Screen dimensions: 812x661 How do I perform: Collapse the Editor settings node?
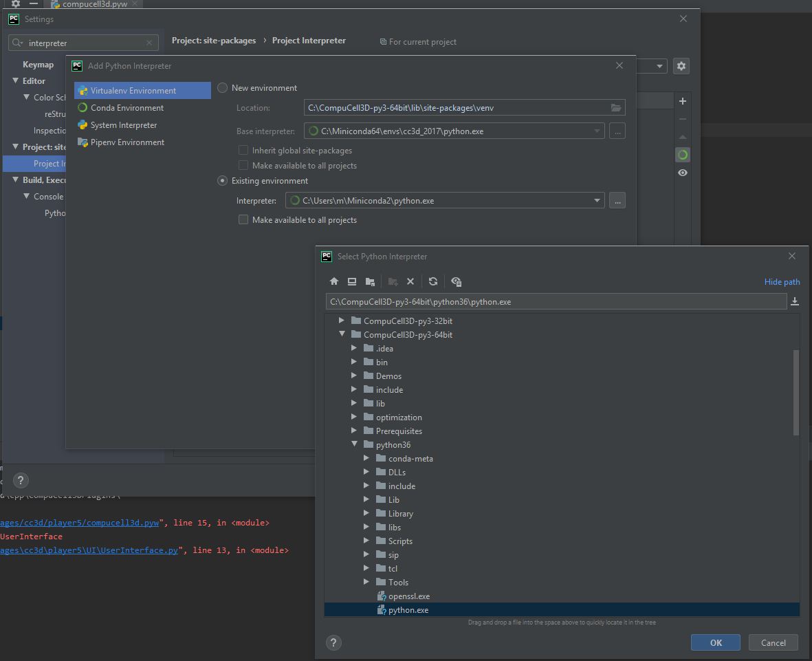click(16, 80)
